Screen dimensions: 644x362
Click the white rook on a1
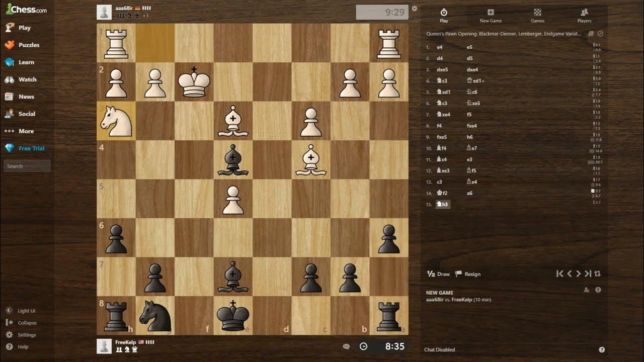[x=389, y=43]
